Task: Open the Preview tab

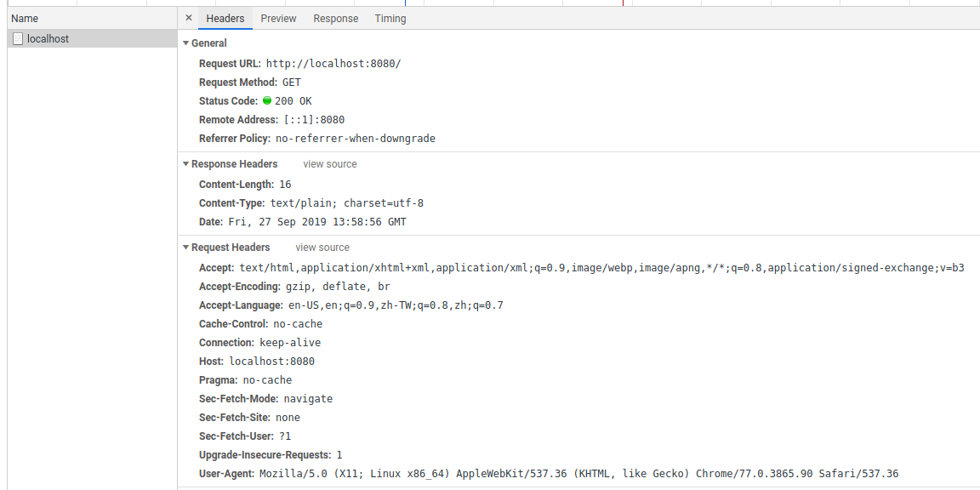Action: point(278,19)
